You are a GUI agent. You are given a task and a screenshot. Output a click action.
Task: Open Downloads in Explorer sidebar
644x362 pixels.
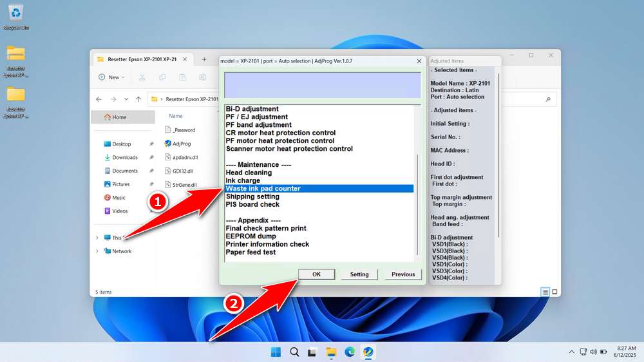tap(125, 157)
